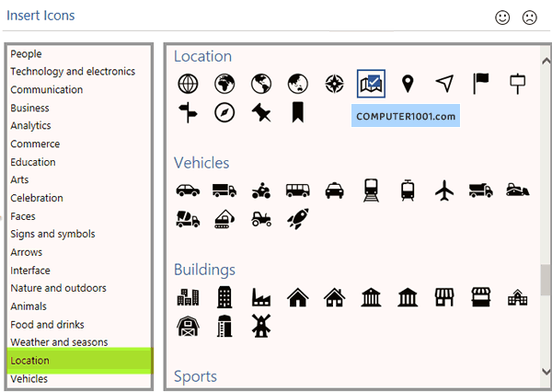Choose the navigation arrow icon

pos(444,84)
